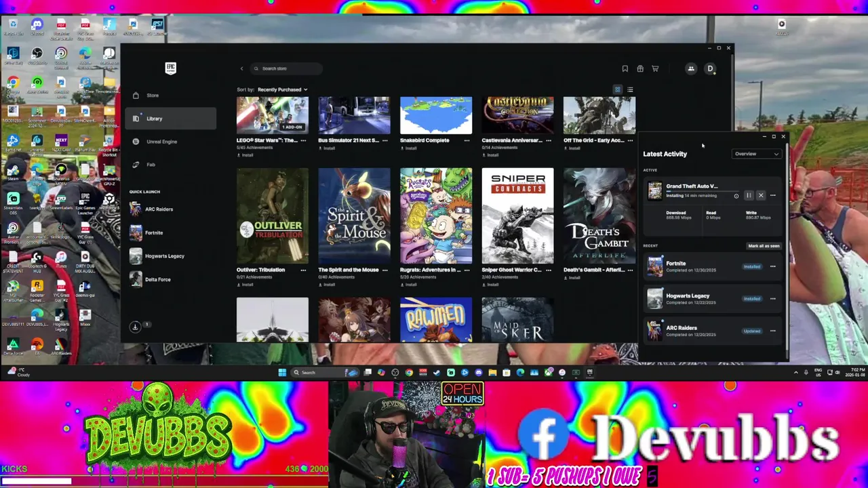Open The Spirit and the Mouse cover
Image resolution: width=868 pixels, height=488 pixels.
(354, 216)
